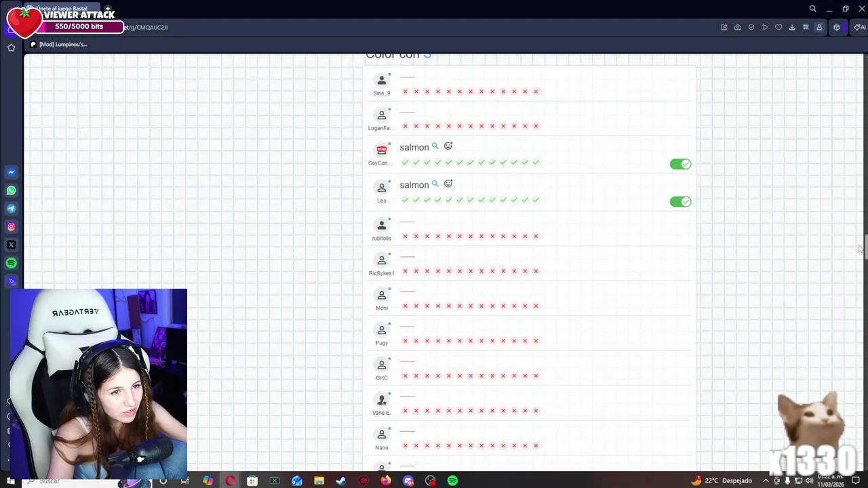868x488 pixels.
Task: Select Leo's salmon answer text
Action: pyautogui.click(x=414, y=185)
